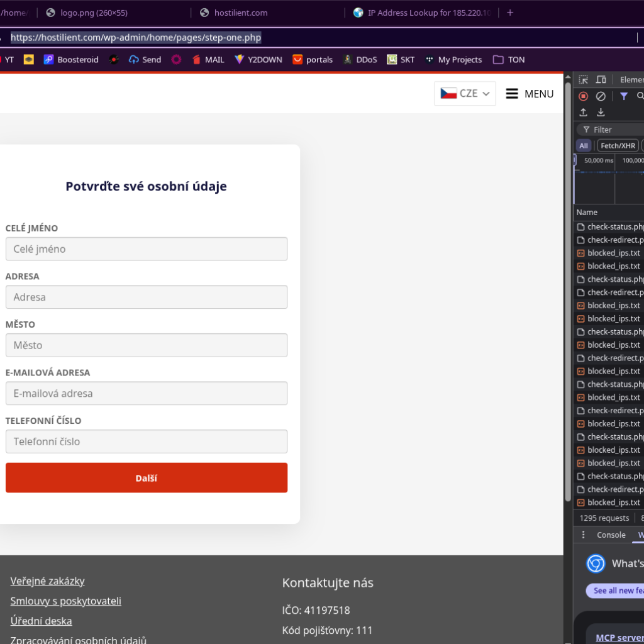Click the import HAR upload icon

(x=583, y=113)
